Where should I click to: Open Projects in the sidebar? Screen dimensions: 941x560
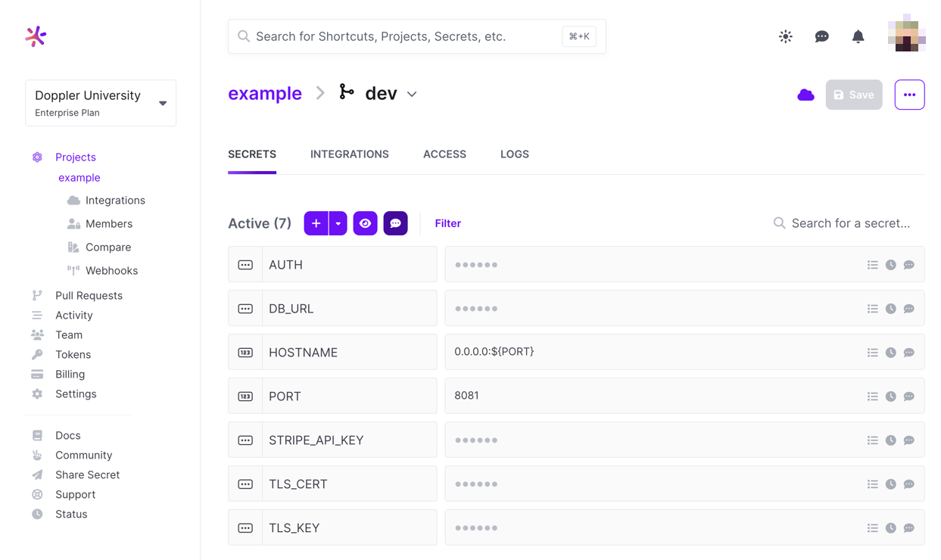[76, 157]
